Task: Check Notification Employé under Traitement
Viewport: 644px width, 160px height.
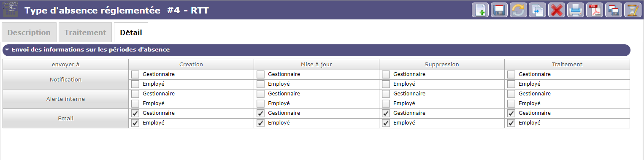Action: pos(511,84)
